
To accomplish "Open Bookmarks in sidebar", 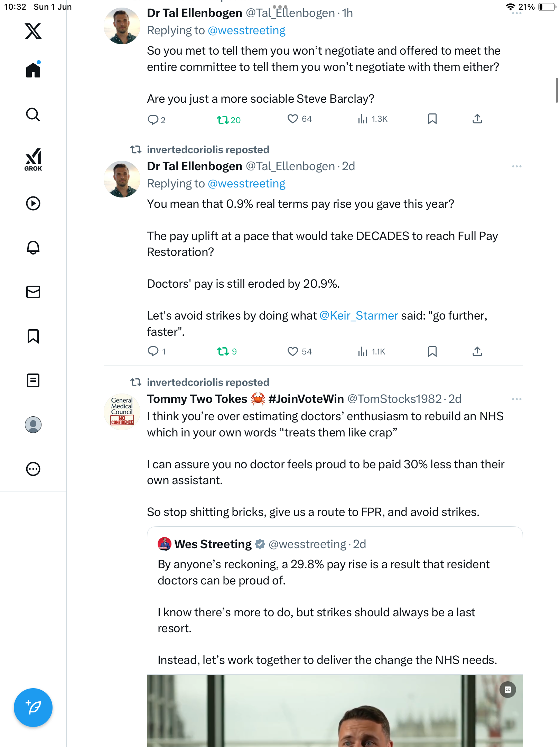I will coord(33,336).
